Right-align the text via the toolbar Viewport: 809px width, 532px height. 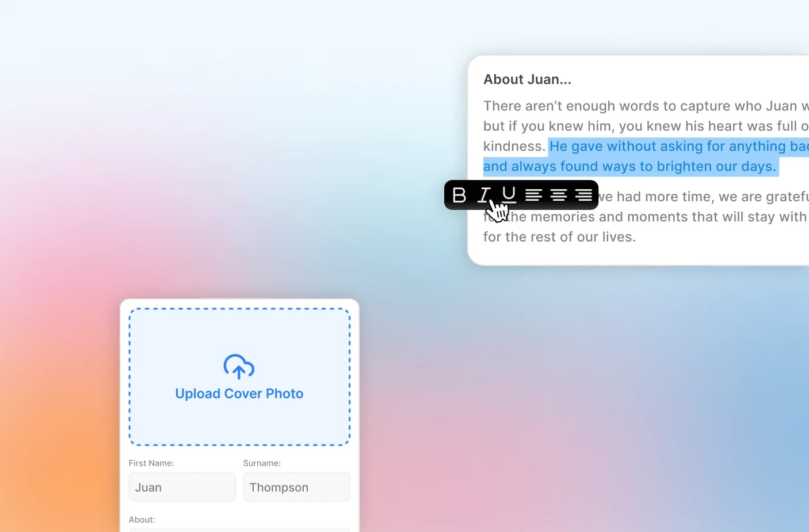[583, 195]
